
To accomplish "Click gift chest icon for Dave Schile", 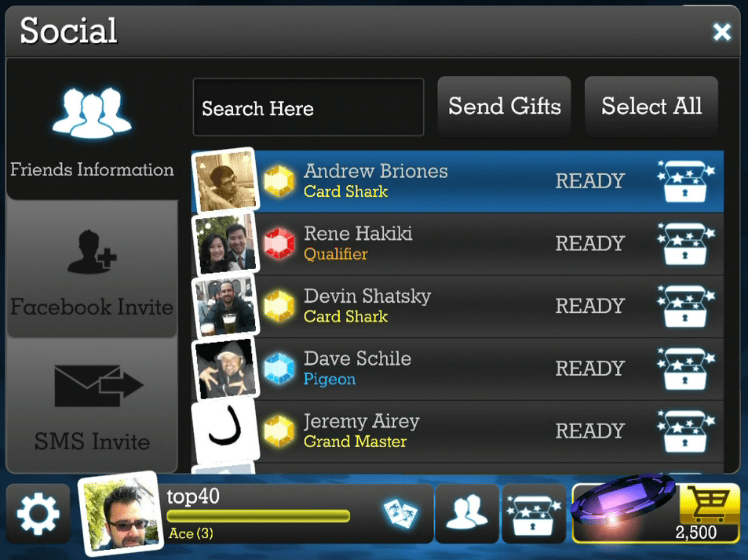I will coord(685,369).
